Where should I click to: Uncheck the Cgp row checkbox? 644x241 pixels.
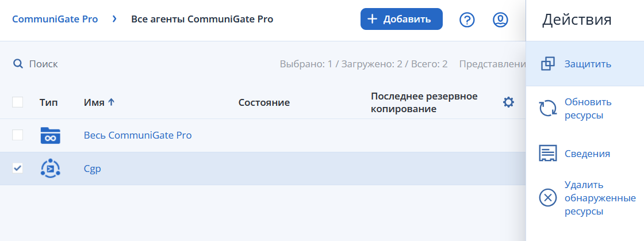click(18, 168)
